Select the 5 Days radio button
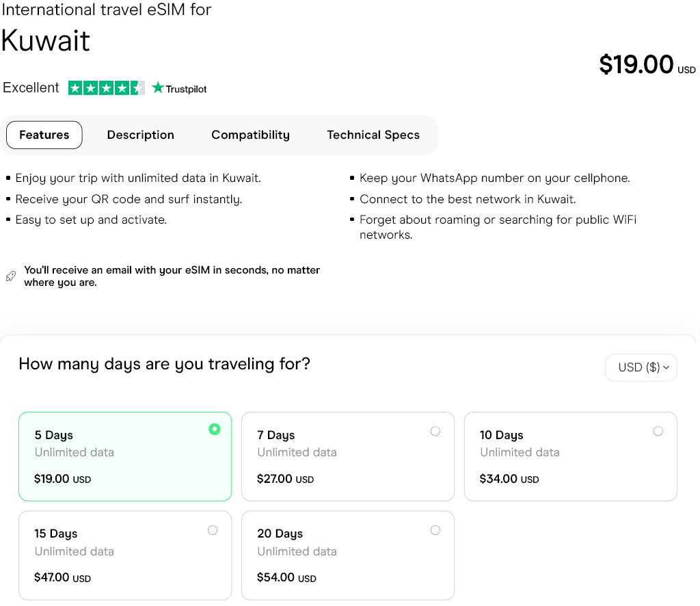This screenshot has width=700, height=606. click(x=215, y=430)
